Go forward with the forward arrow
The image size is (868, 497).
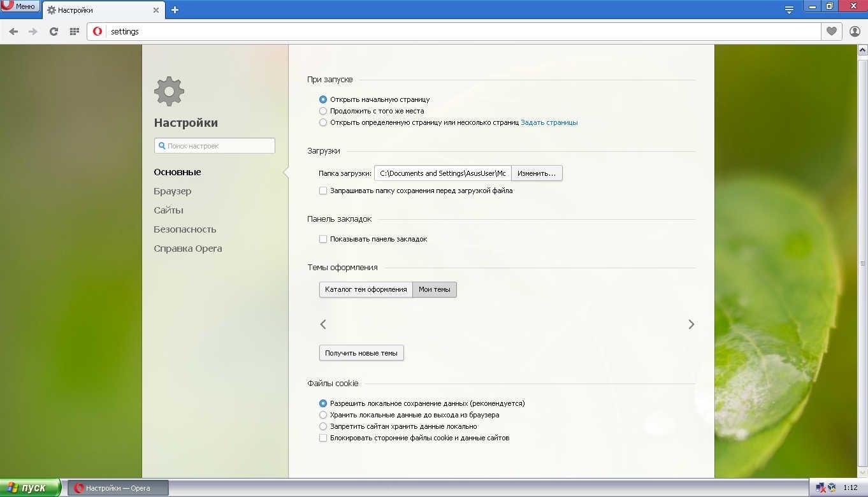click(x=33, y=31)
